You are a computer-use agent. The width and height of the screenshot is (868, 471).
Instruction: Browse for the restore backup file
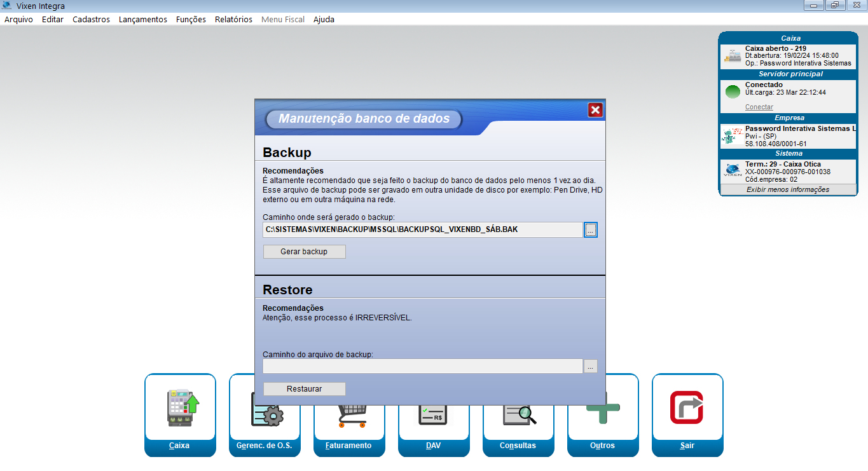coord(591,366)
